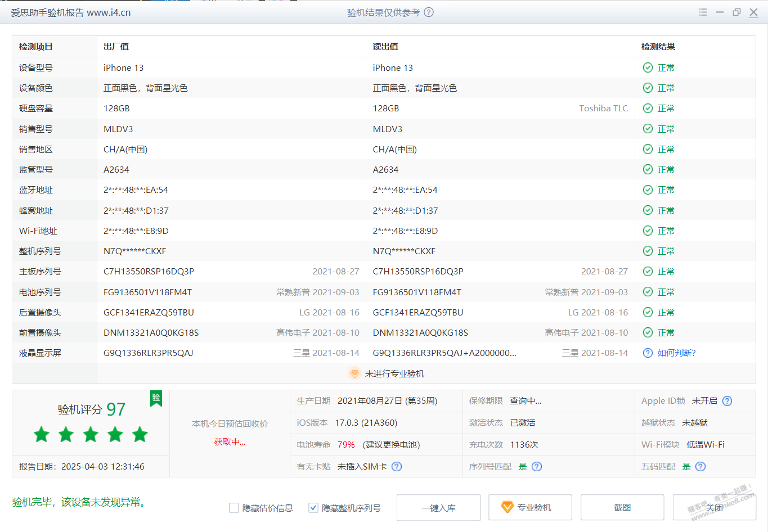Click the green check icon in 设备颜色 row
Image resolution: width=768 pixels, height=532 pixels.
click(x=648, y=88)
